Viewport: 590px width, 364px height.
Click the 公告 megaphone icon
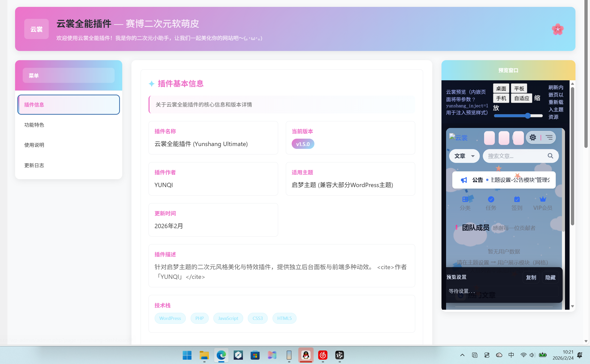point(464,180)
